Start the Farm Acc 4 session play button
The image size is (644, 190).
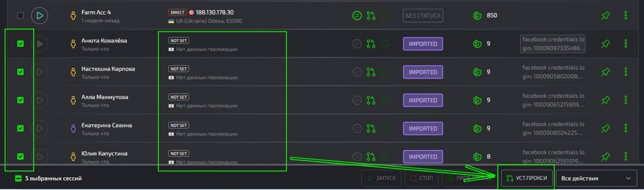(x=40, y=15)
